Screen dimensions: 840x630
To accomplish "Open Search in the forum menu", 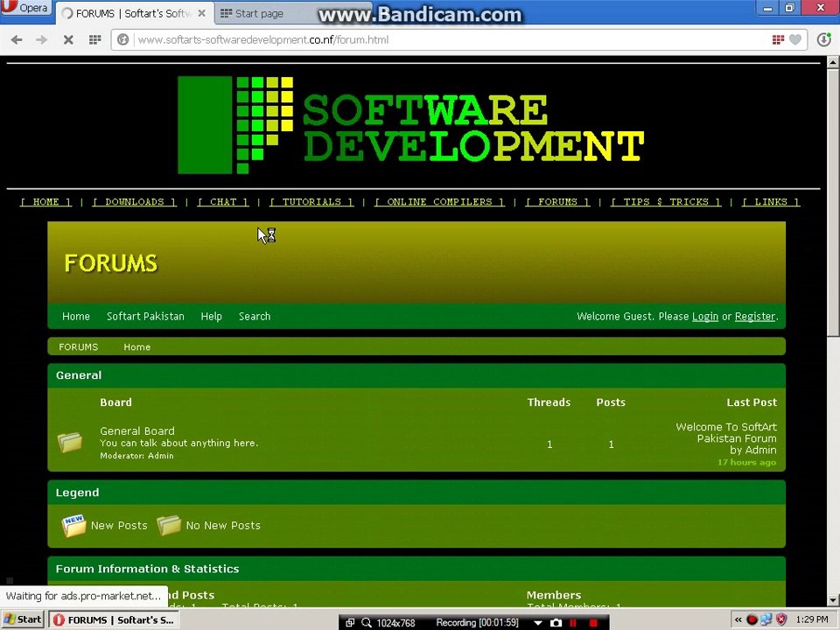I will click(255, 316).
